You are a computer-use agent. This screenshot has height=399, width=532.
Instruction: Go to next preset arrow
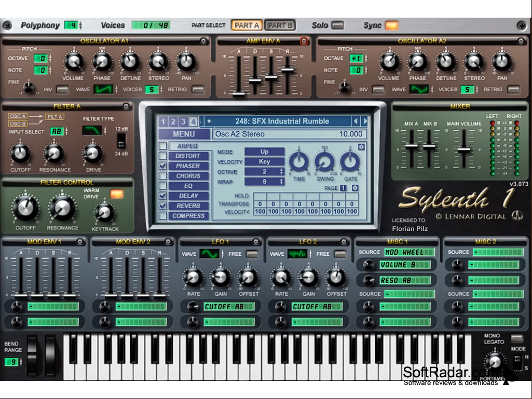coord(365,121)
